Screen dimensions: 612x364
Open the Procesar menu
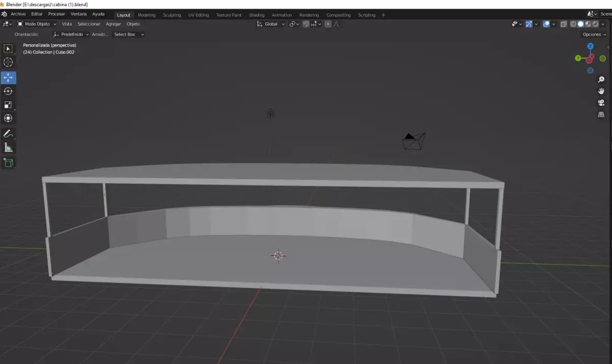point(57,14)
